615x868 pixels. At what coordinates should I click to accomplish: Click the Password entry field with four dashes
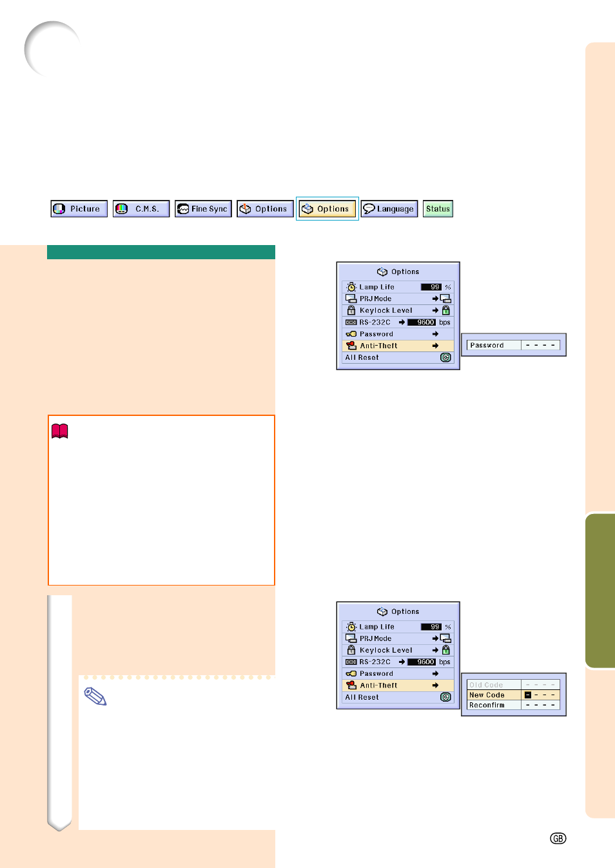point(540,345)
